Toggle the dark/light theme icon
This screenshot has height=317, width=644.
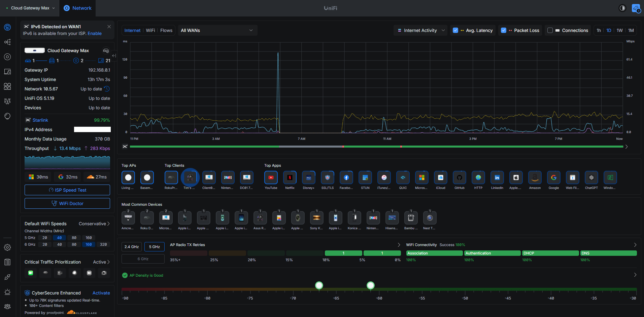coord(622,8)
